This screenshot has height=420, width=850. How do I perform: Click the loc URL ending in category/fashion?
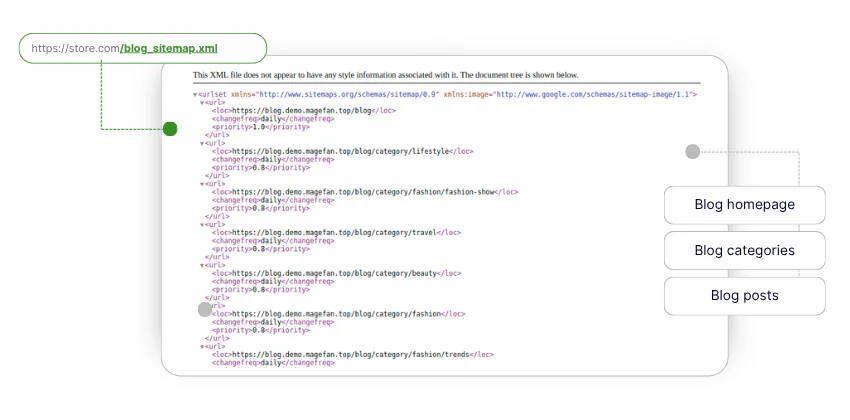[336, 314]
